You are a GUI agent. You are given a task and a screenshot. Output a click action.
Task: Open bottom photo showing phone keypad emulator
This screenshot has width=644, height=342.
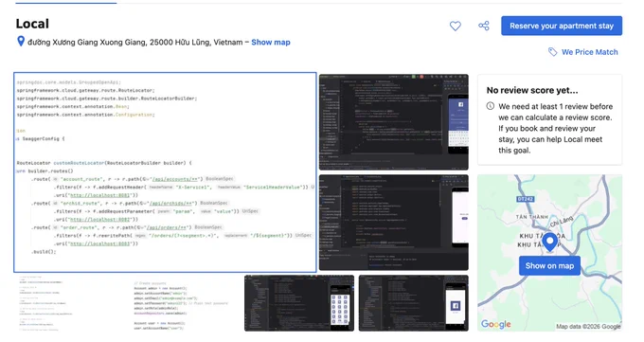299,303
